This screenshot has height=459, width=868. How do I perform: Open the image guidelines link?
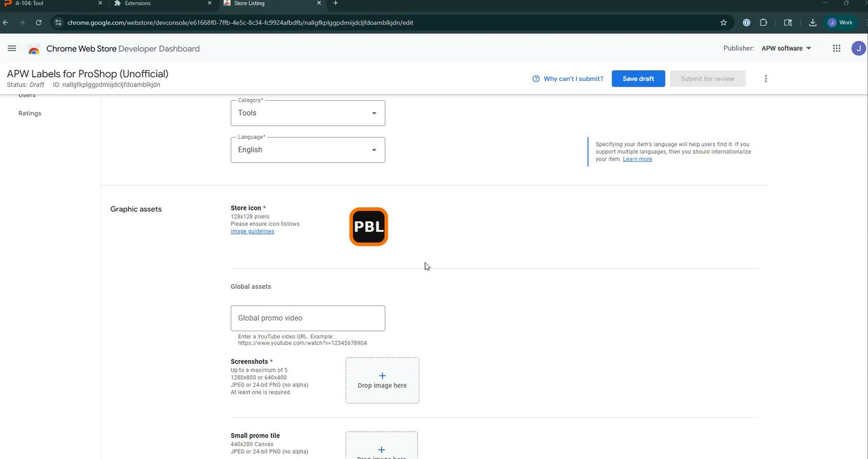[x=252, y=231]
